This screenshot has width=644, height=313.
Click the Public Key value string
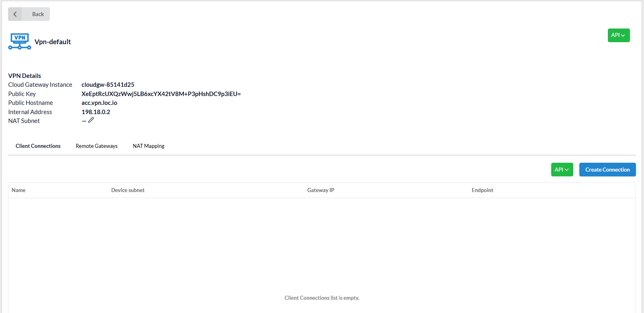coord(161,94)
